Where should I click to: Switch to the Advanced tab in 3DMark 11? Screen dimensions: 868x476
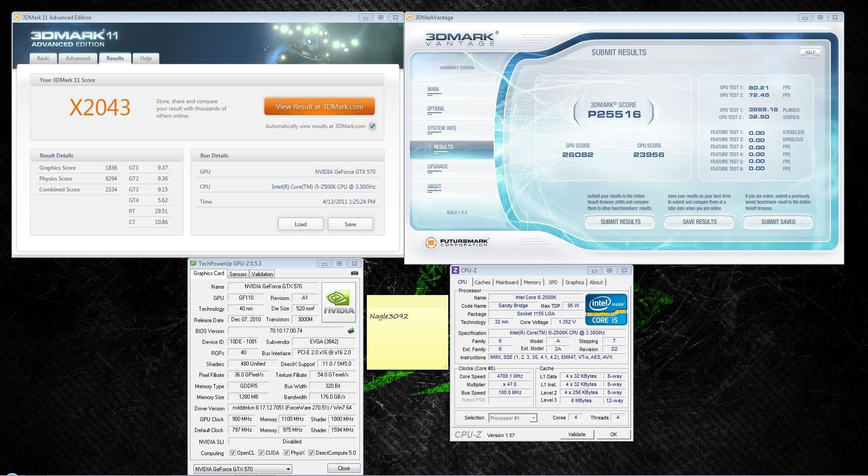tap(78, 58)
